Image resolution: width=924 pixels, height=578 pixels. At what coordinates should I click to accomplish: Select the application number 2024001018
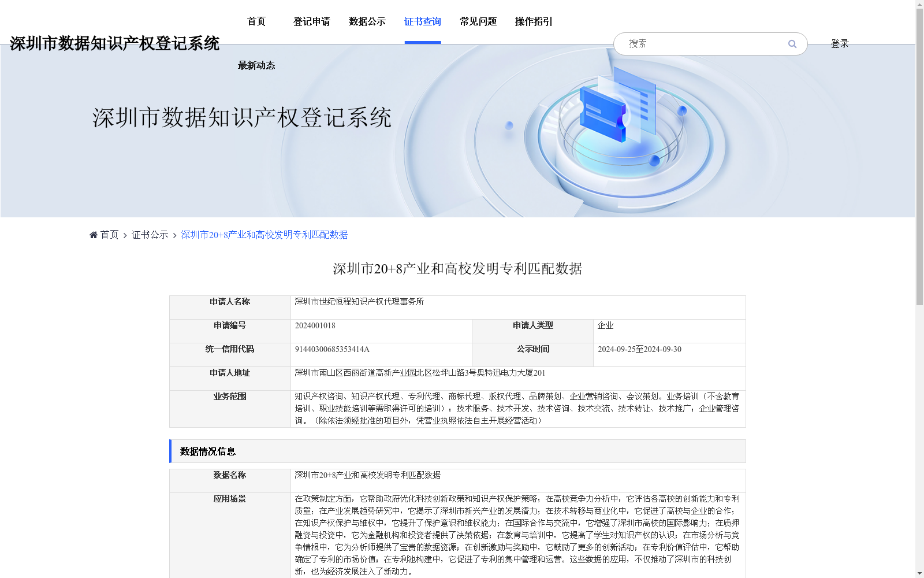tap(315, 325)
